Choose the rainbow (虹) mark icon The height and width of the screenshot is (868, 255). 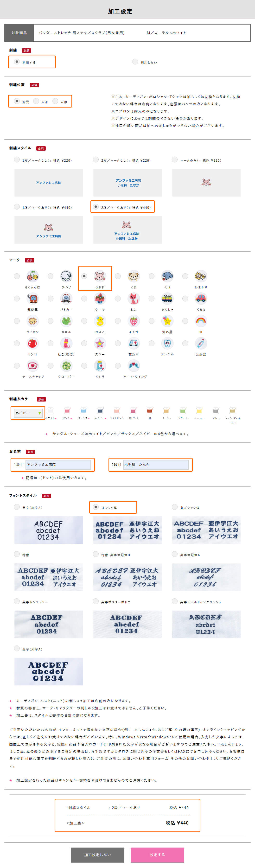[x=201, y=321]
